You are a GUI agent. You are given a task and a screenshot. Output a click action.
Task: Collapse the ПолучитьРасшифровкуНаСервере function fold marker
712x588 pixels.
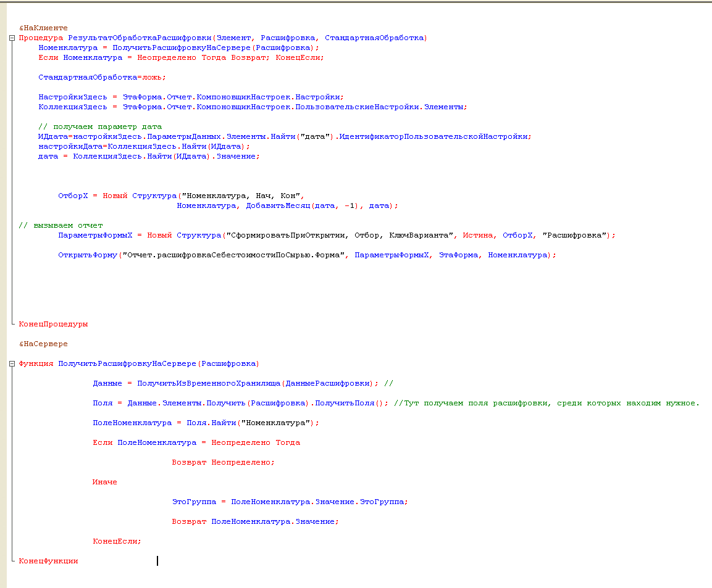pos(12,364)
